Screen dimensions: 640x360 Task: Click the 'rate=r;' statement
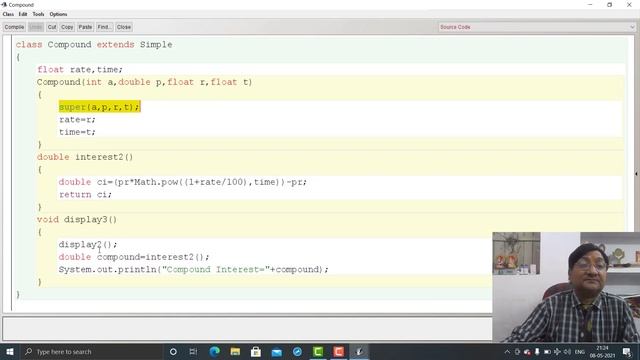77,120
